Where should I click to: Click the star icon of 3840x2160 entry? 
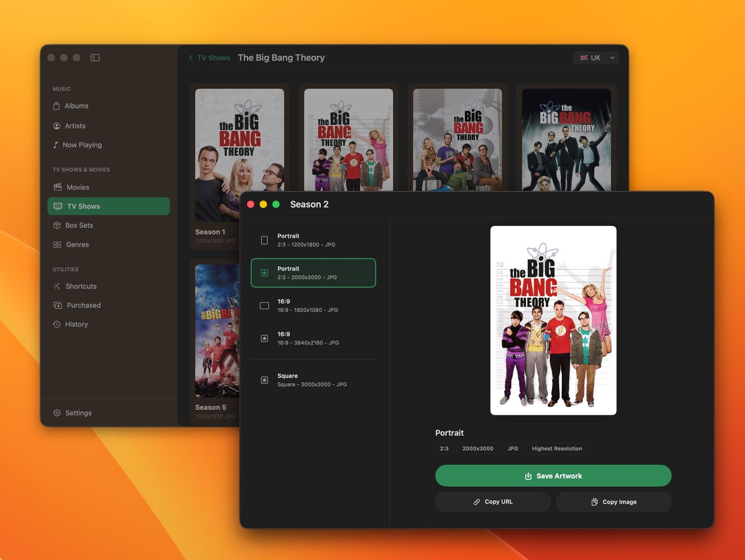point(264,338)
